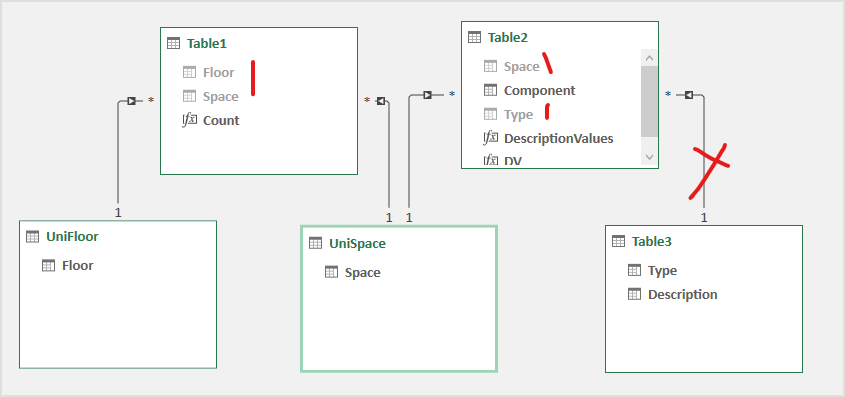Click filter arrow on Table2–Table3 relationship
Viewport: 845px width, 397px height.
pyautogui.click(x=688, y=95)
